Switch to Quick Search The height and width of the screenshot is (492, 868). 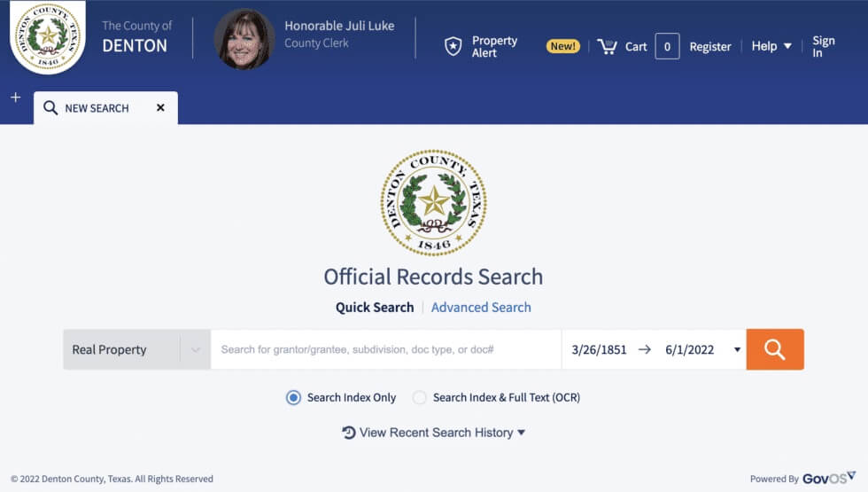pyautogui.click(x=375, y=308)
